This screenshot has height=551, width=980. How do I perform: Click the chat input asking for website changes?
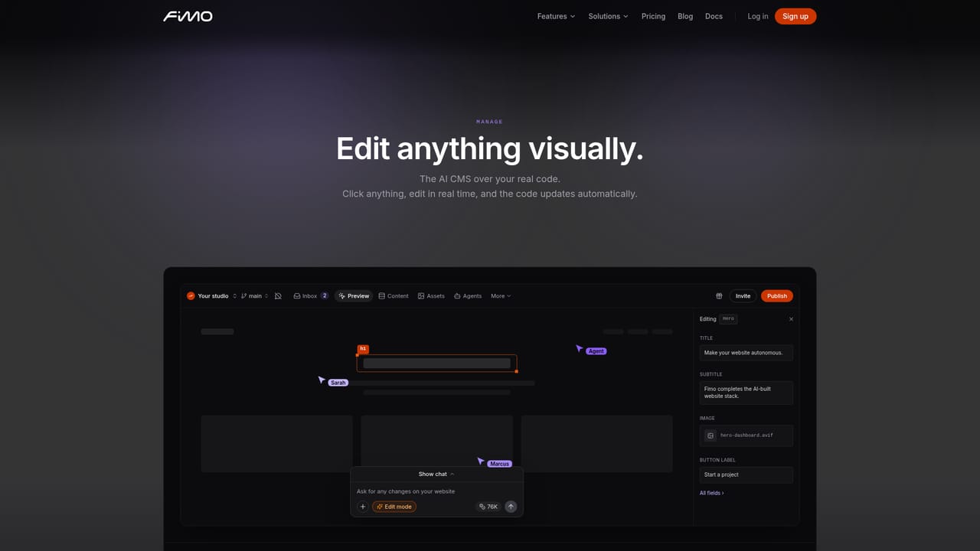436,491
